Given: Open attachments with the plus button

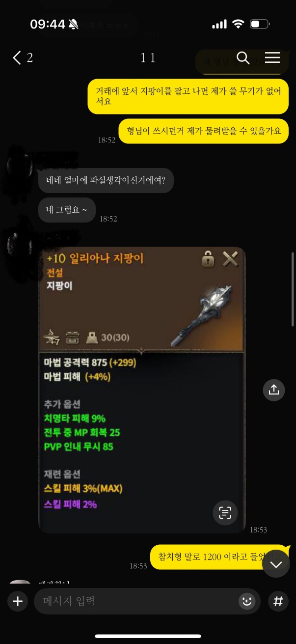Looking at the screenshot, I should 18,601.
